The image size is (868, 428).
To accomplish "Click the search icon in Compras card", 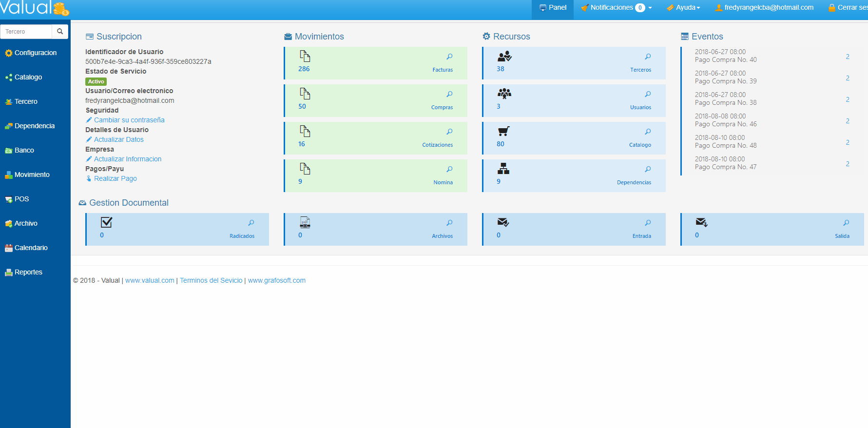I will [449, 94].
